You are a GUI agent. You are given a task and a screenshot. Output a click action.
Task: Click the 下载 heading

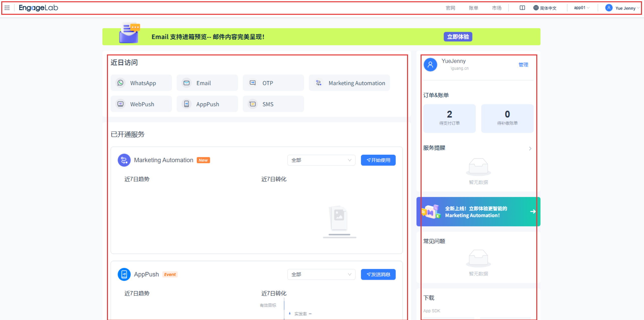[429, 298]
